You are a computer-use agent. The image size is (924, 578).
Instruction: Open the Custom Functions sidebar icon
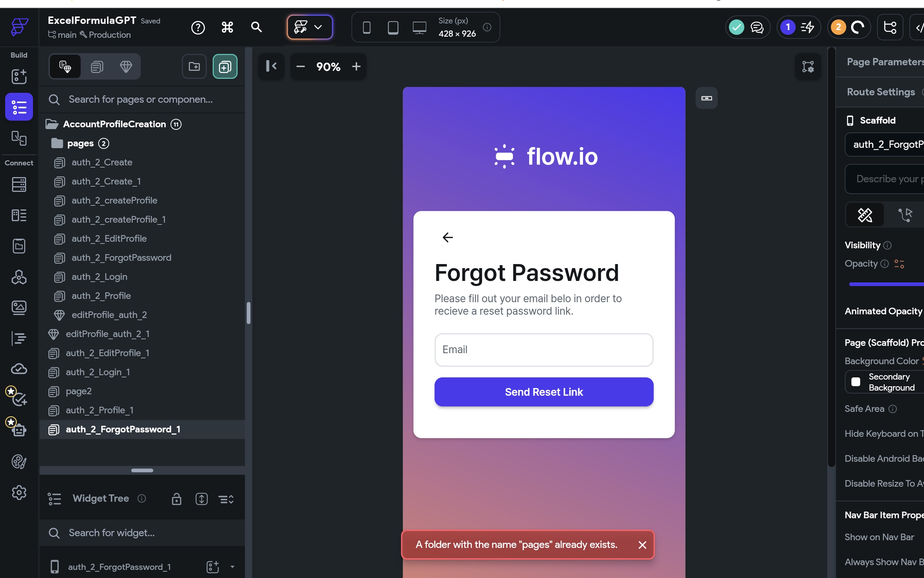19,338
